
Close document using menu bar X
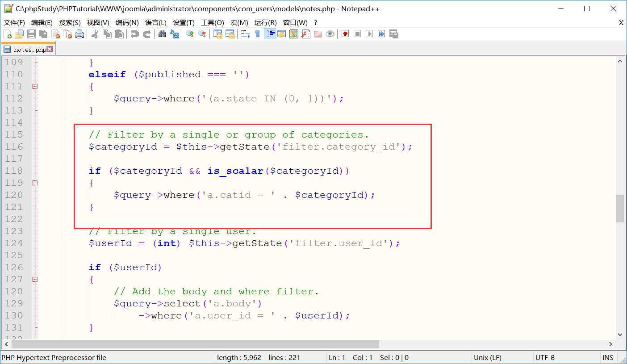[621, 22]
